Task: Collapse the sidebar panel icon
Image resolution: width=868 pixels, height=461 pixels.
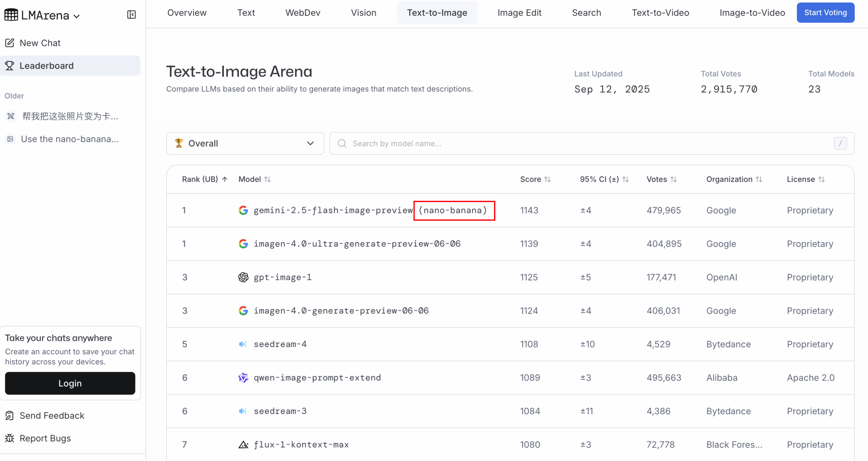Action: 131,15
